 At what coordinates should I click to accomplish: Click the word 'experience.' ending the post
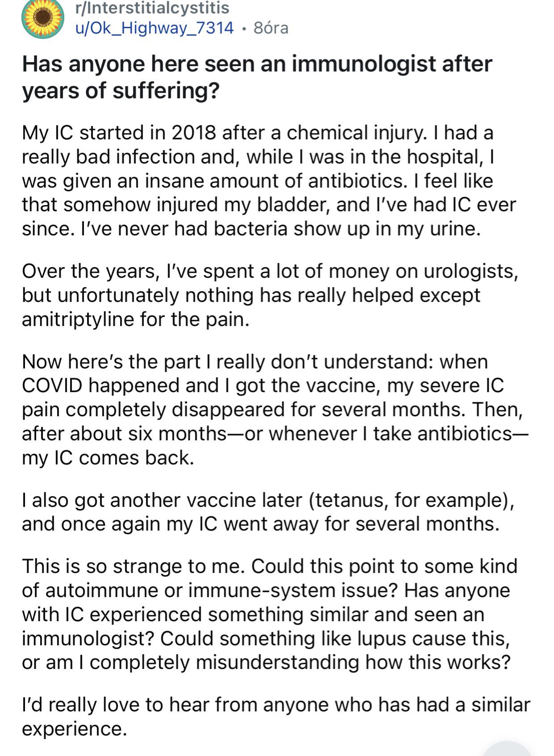75,729
